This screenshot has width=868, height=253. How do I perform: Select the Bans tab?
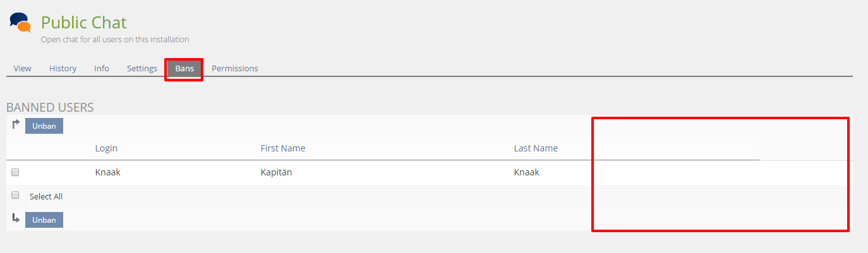pos(184,68)
